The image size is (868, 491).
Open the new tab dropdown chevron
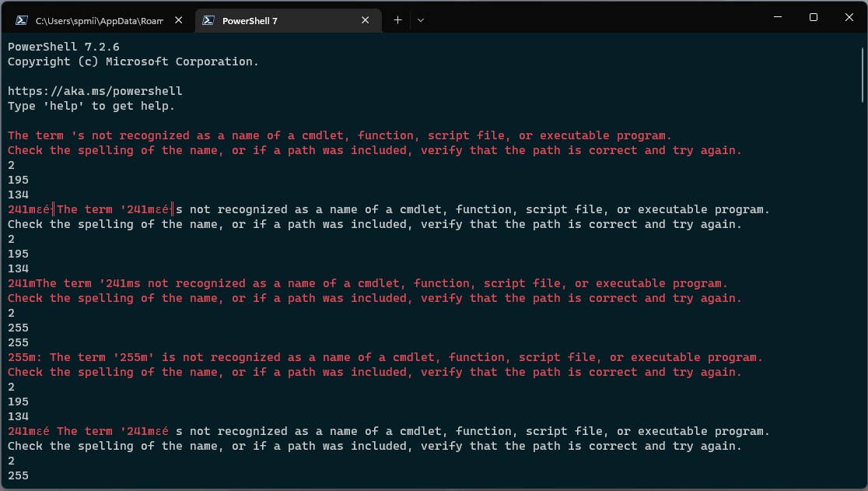tap(421, 20)
